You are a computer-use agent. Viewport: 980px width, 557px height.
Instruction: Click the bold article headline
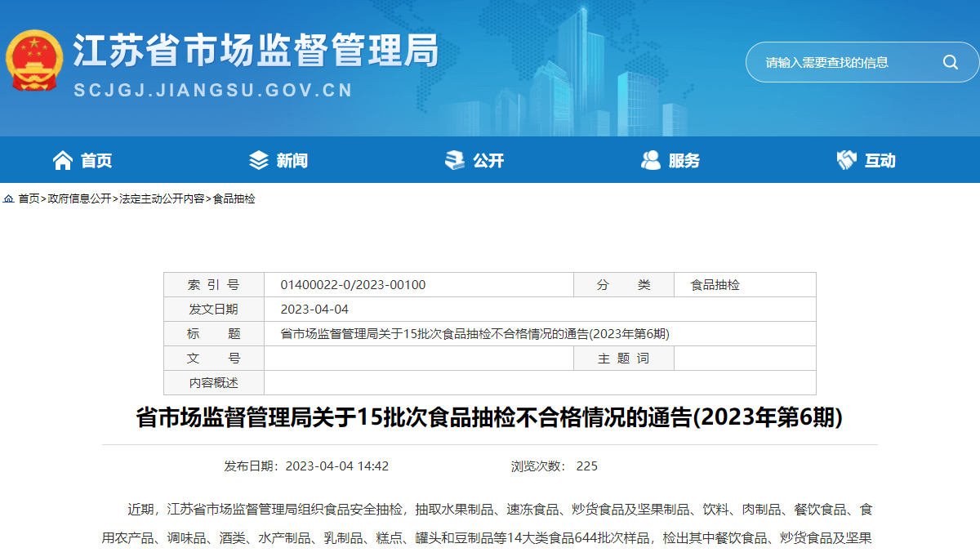[x=489, y=418]
